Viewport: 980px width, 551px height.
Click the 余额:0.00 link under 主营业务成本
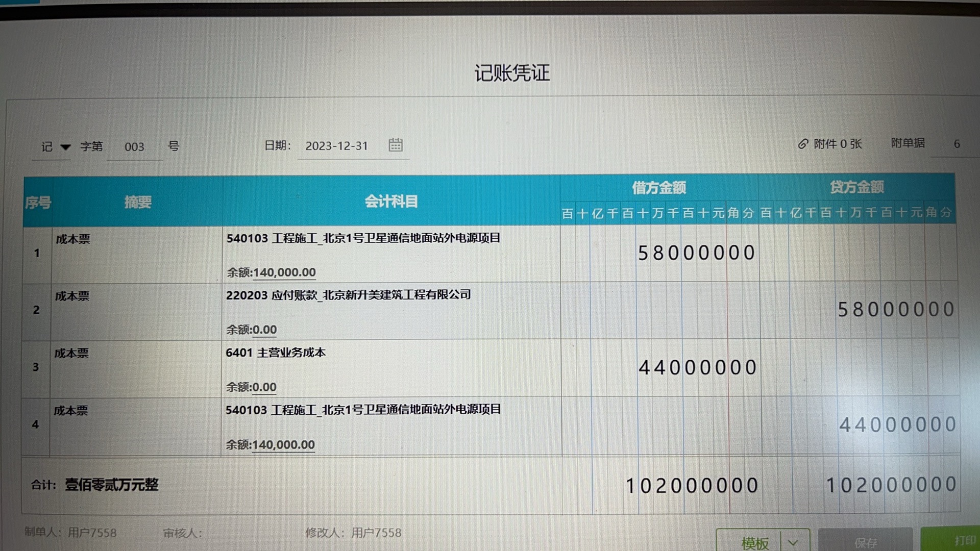click(264, 387)
